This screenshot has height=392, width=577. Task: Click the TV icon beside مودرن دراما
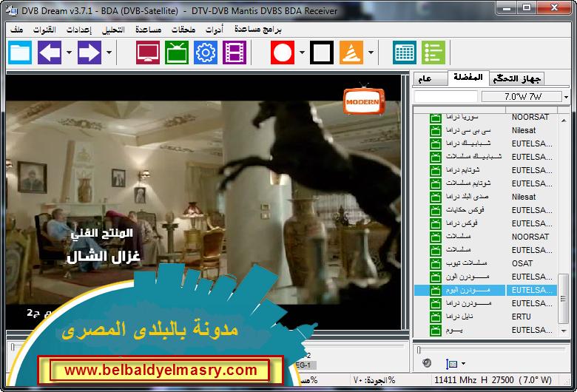[436, 303]
